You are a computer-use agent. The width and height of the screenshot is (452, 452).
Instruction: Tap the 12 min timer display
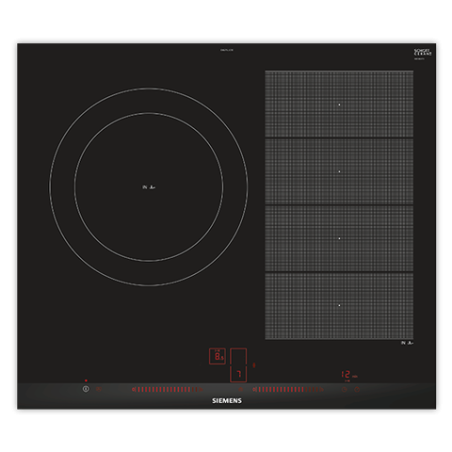(349, 375)
